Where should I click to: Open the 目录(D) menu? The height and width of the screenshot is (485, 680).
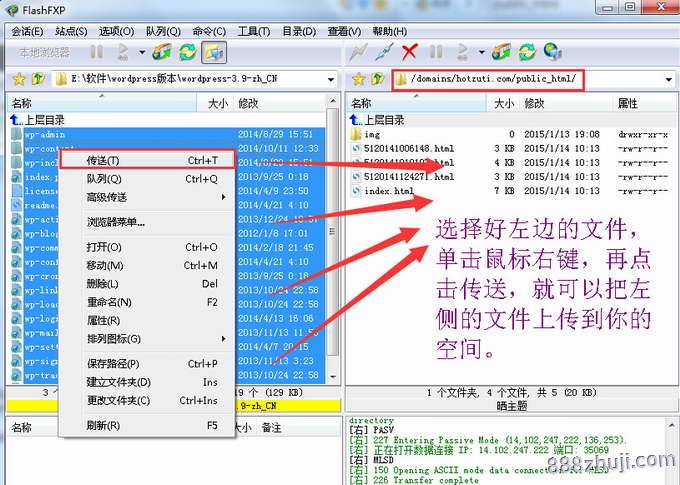299,31
